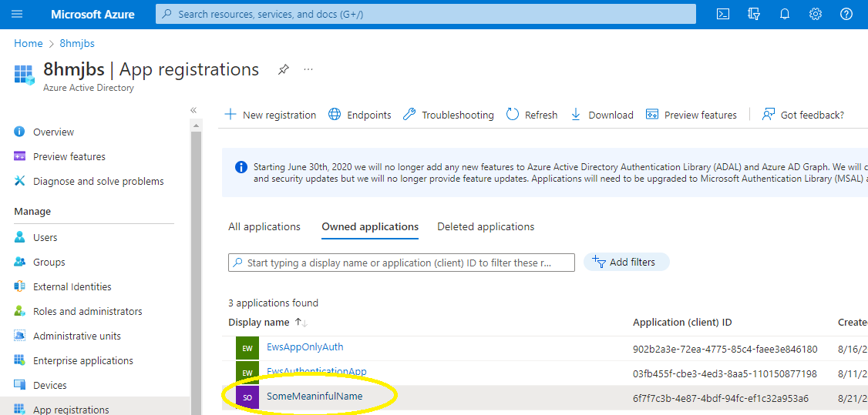Open Groups in the sidebar

pos(49,262)
